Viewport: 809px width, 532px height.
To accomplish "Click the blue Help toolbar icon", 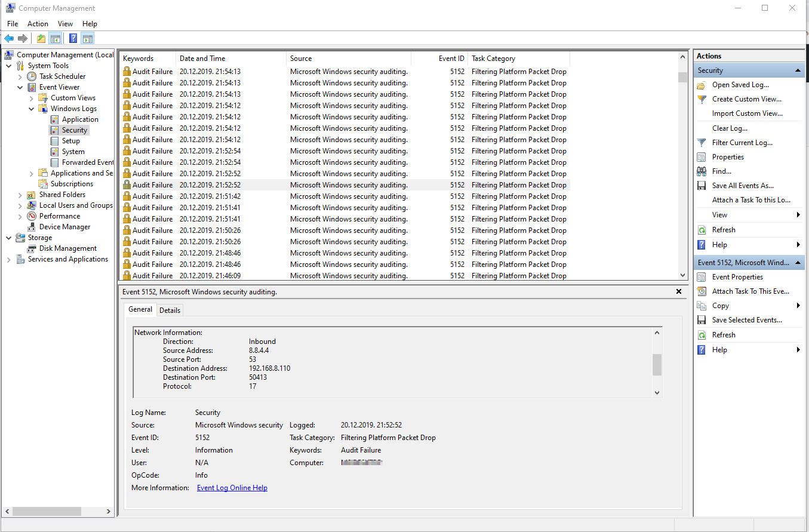I will click(73, 39).
